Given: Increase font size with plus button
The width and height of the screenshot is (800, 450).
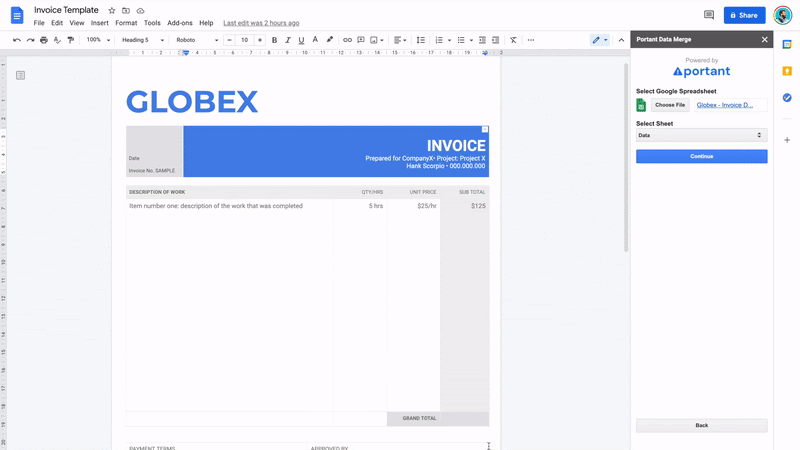Looking at the screenshot, I should coord(260,40).
